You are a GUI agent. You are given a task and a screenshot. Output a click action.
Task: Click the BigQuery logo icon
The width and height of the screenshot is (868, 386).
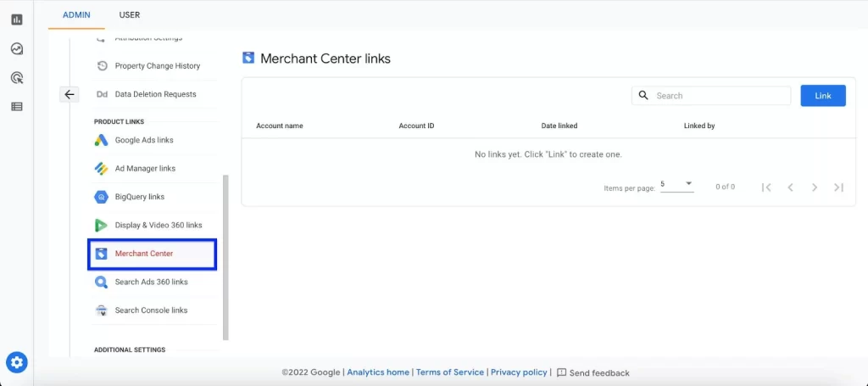[x=102, y=197]
